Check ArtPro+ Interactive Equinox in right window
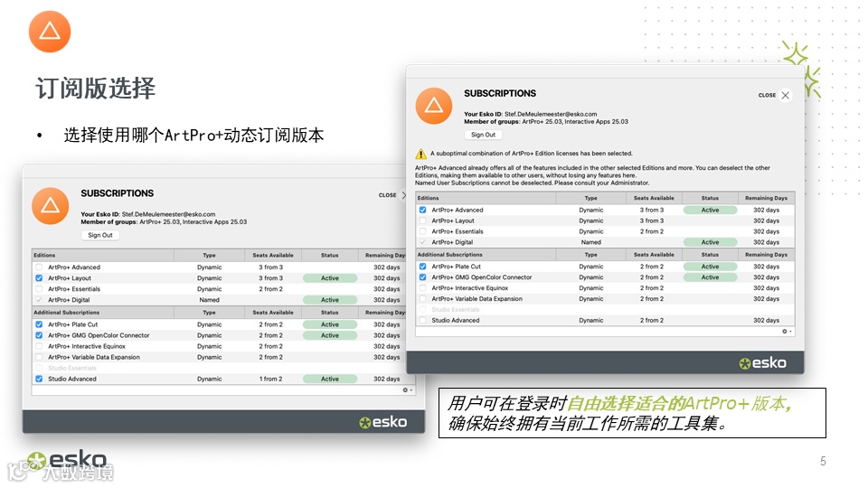Screen dimensions: 868x488 click(x=423, y=288)
